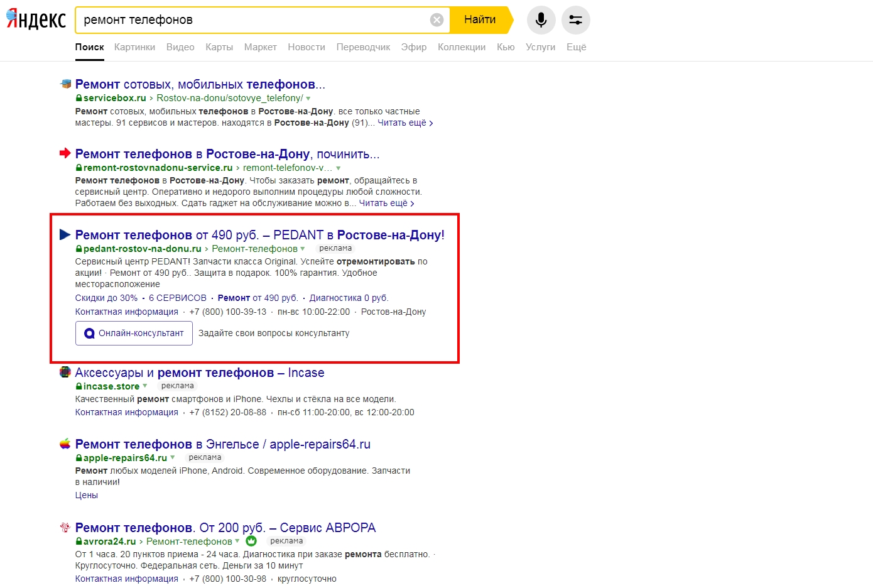Click lock icon beside servicebox.ru
This screenshot has width=873, height=588.
(x=79, y=98)
